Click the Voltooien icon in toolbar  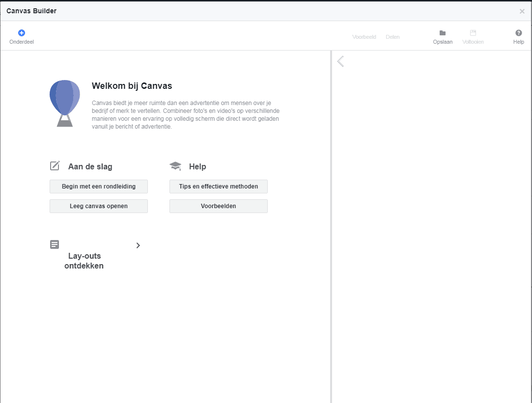(473, 33)
